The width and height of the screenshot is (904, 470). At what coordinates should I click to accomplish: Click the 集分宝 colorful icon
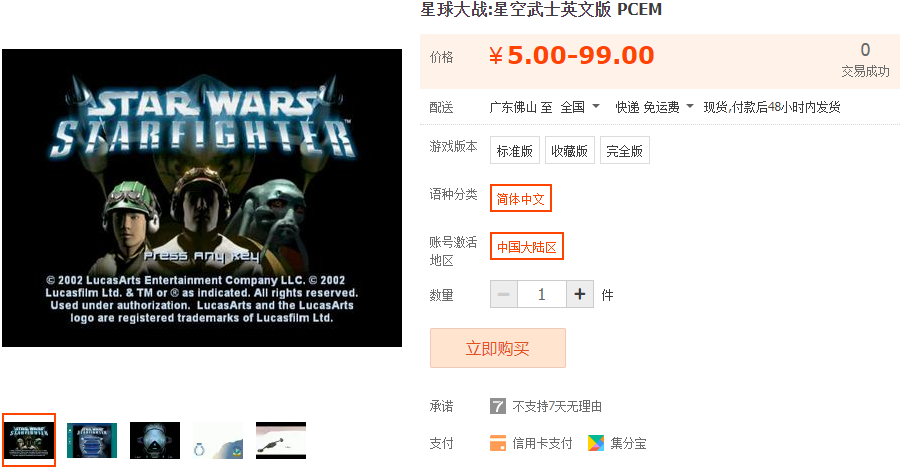coord(596,443)
